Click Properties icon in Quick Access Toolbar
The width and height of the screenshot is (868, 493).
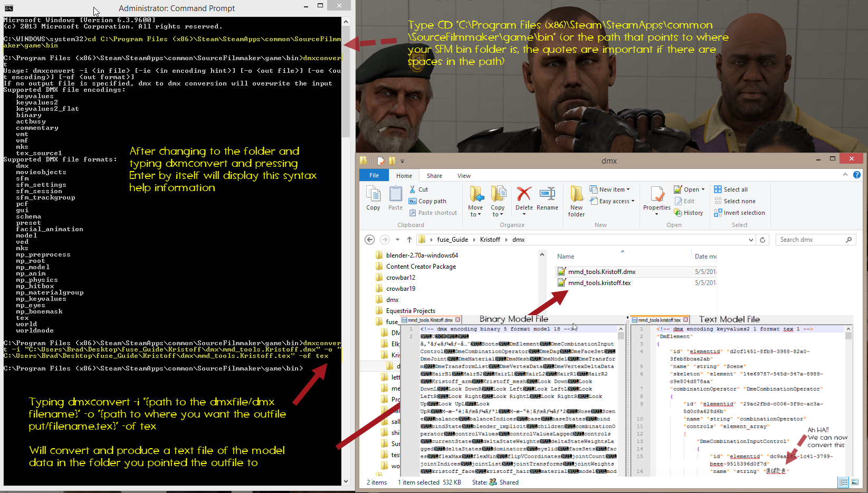click(x=380, y=161)
